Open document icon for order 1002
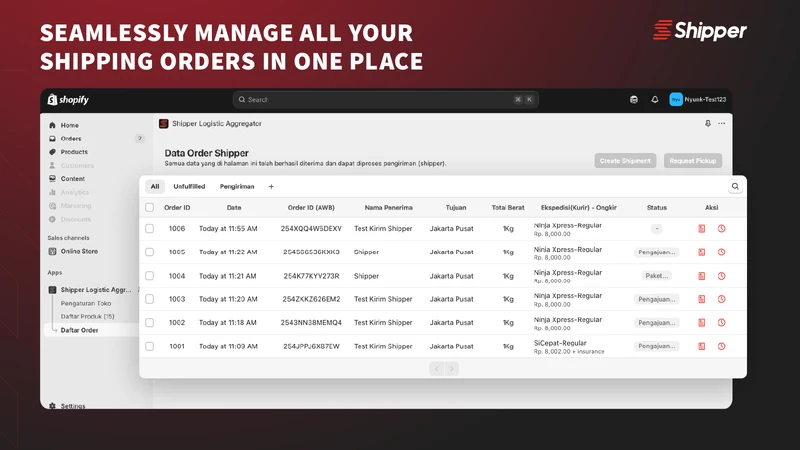 [702, 322]
